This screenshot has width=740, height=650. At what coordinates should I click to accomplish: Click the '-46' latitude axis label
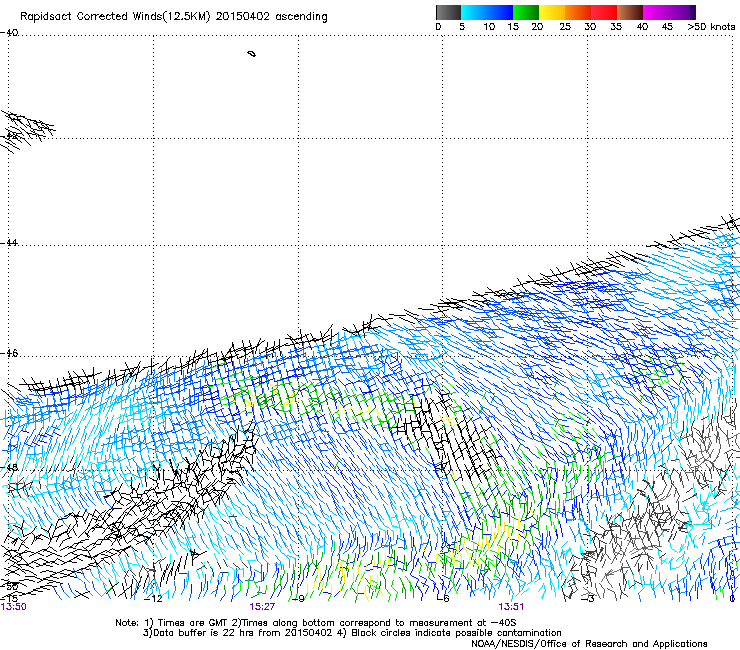(x=9, y=353)
